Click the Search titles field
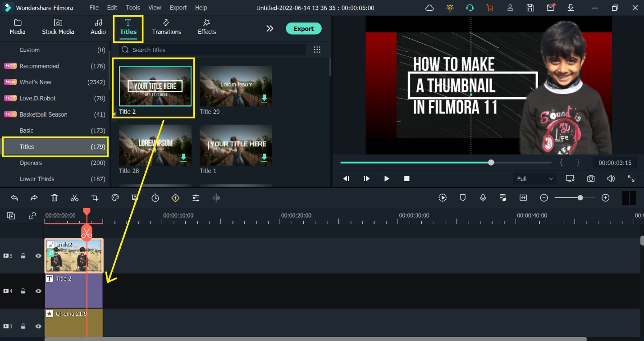 coord(213,50)
